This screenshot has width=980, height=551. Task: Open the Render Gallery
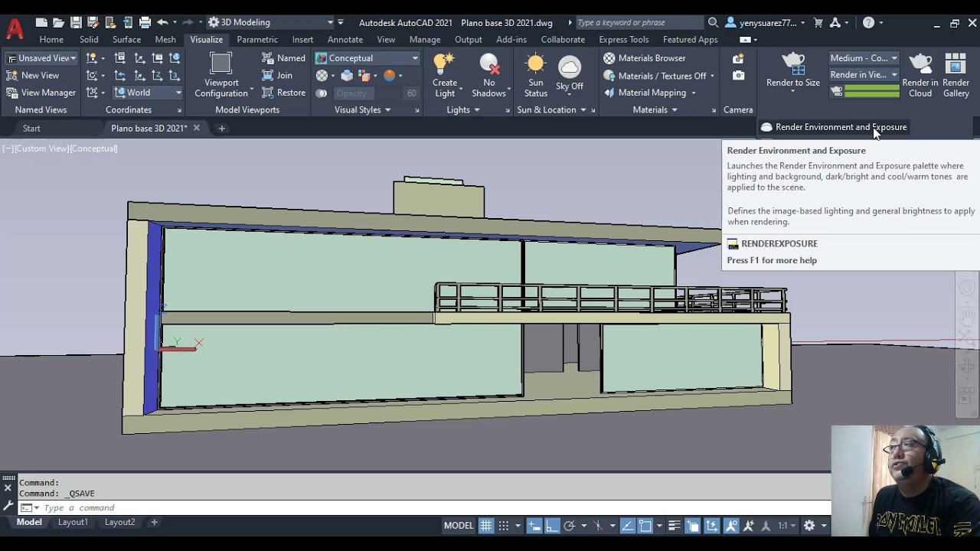click(955, 76)
